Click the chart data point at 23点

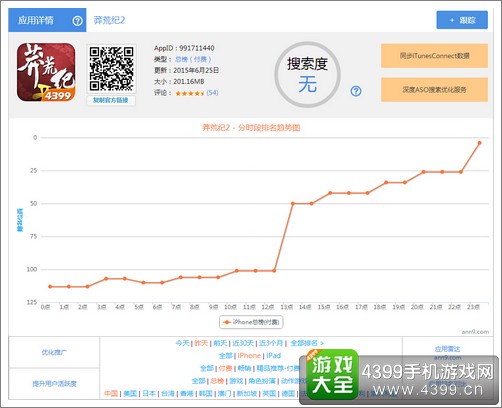point(479,143)
